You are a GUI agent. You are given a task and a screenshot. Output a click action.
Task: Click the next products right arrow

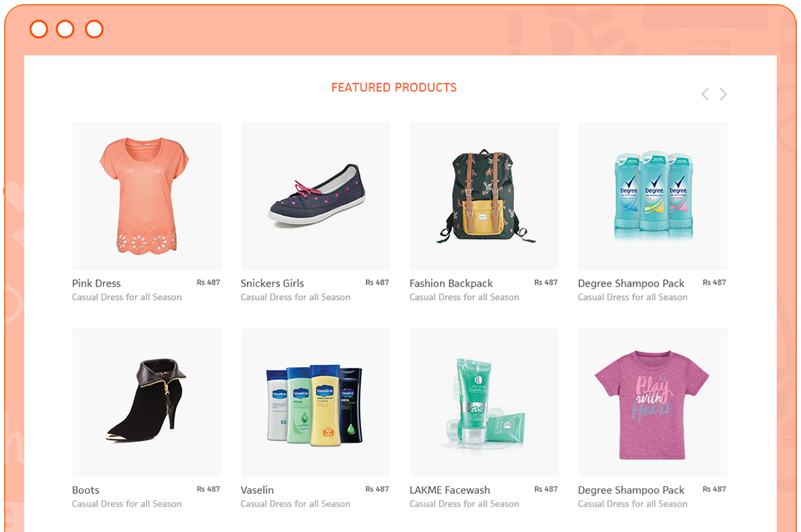pyautogui.click(x=723, y=94)
